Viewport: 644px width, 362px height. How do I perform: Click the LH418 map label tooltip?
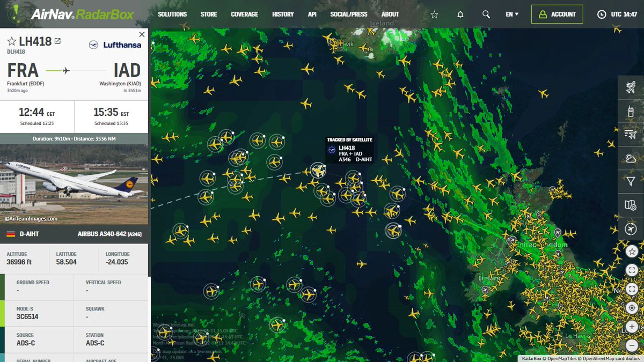coord(349,150)
